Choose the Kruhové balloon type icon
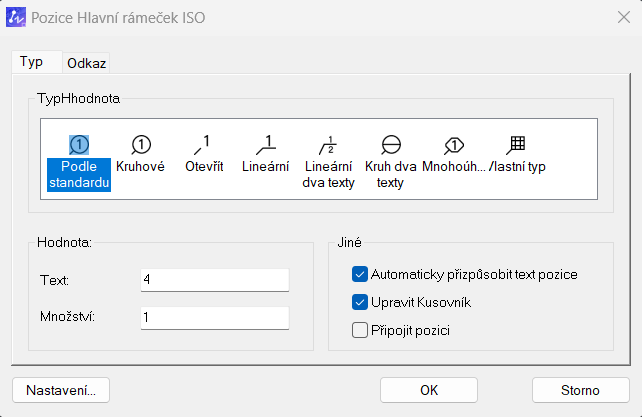The image size is (642, 417). tap(141, 146)
